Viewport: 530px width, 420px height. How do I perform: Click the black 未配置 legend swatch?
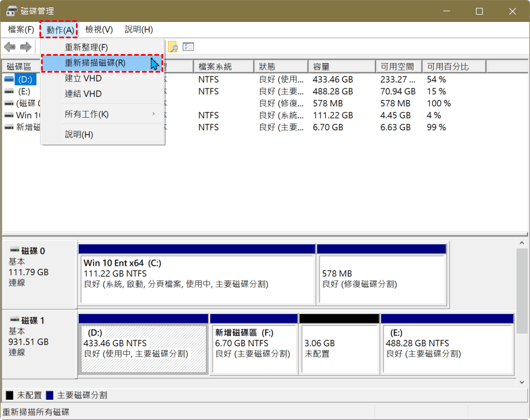(x=10, y=395)
